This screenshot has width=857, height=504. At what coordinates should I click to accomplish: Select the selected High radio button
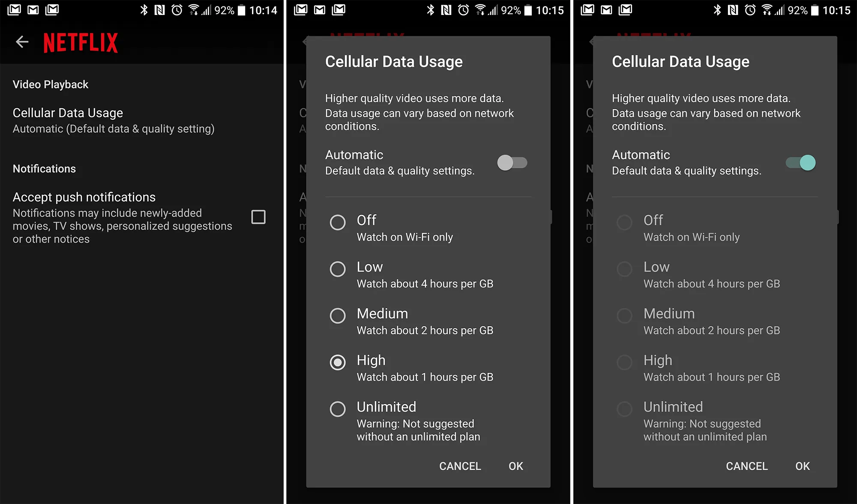click(x=338, y=362)
